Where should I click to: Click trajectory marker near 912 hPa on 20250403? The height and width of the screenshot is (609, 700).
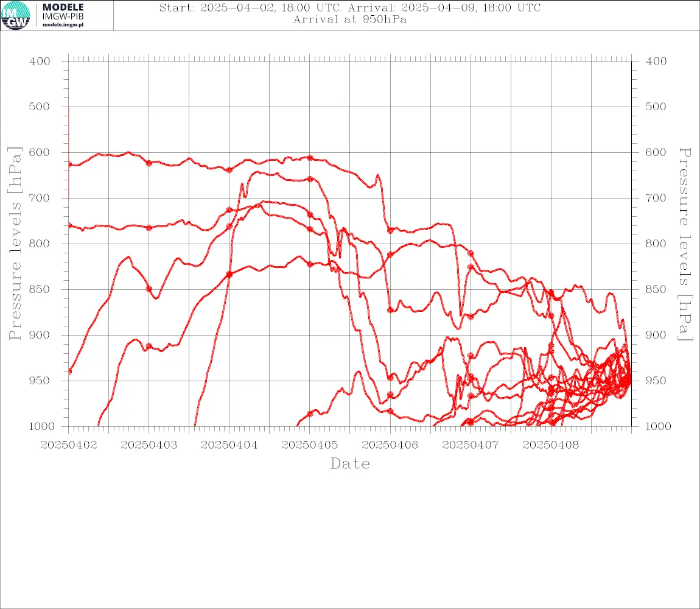click(x=149, y=346)
